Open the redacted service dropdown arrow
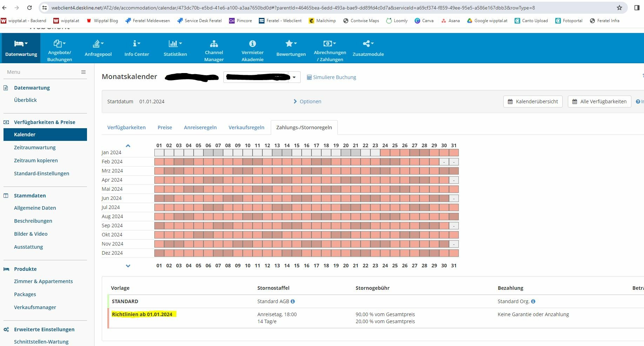The height and width of the screenshot is (346, 644). 294,77
